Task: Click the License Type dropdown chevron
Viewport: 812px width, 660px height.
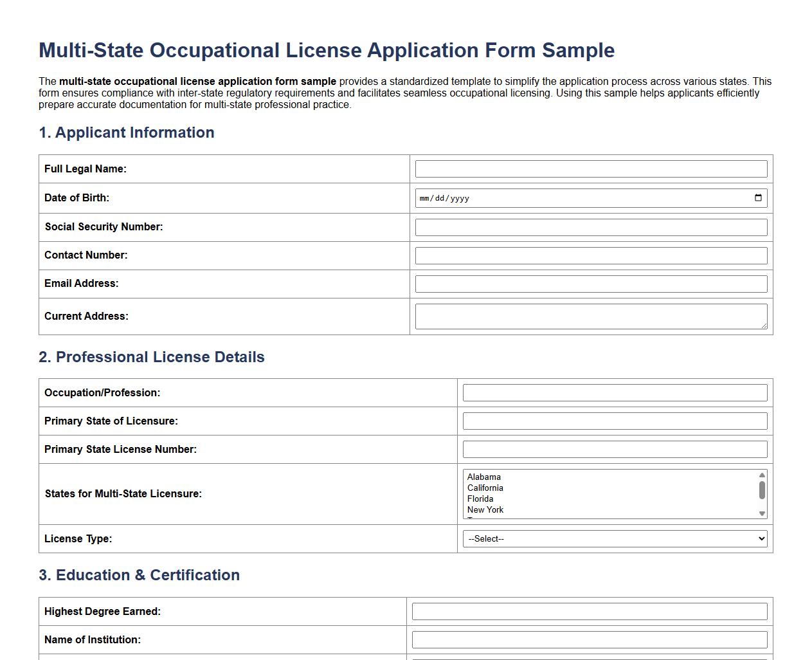Action: tap(761, 538)
